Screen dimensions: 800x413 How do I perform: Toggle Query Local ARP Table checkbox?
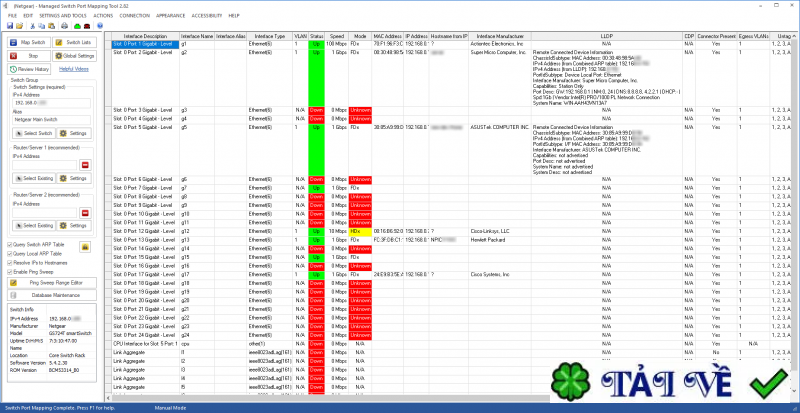click(10, 253)
